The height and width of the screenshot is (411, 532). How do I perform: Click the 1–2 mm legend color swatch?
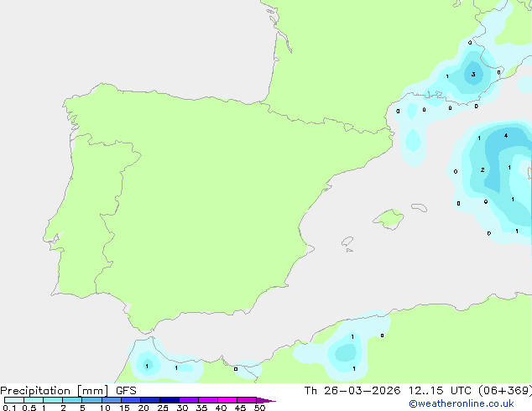pos(53,400)
